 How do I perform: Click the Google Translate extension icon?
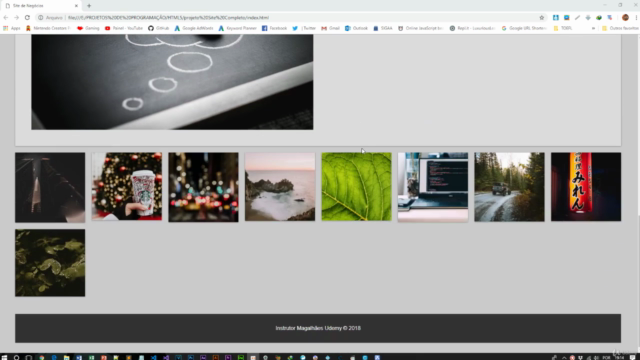click(610, 18)
